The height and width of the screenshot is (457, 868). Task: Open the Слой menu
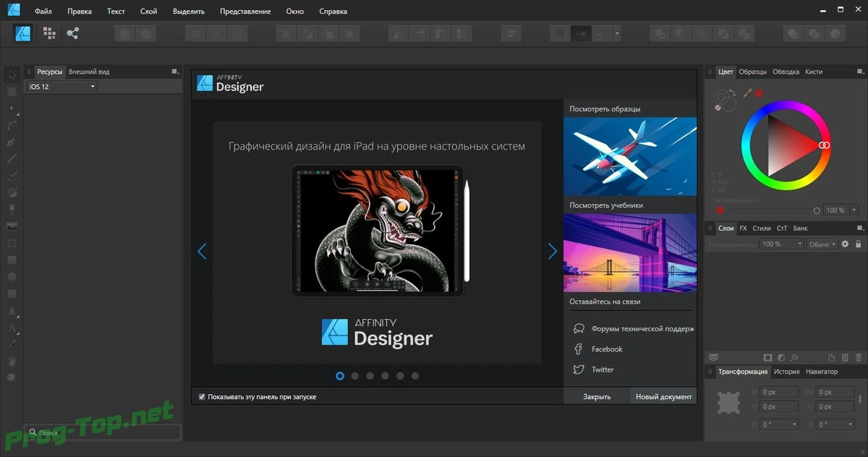pyautogui.click(x=148, y=12)
